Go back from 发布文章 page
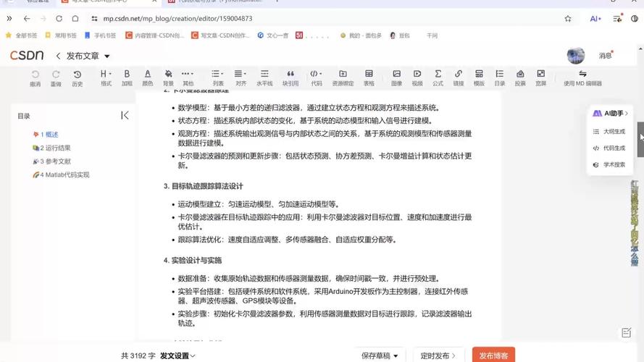This screenshot has width=644, height=362. (x=59, y=56)
